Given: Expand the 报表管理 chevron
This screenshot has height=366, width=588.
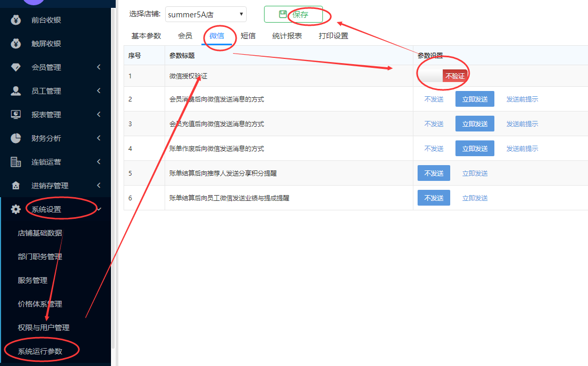Looking at the screenshot, I should click(99, 115).
